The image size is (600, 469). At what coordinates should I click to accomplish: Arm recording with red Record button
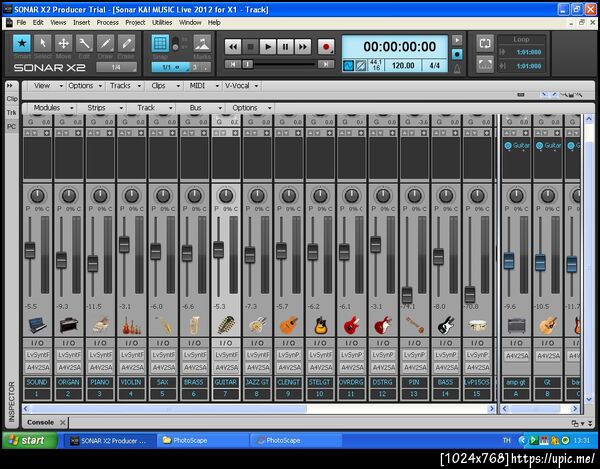[x=326, y=47]
